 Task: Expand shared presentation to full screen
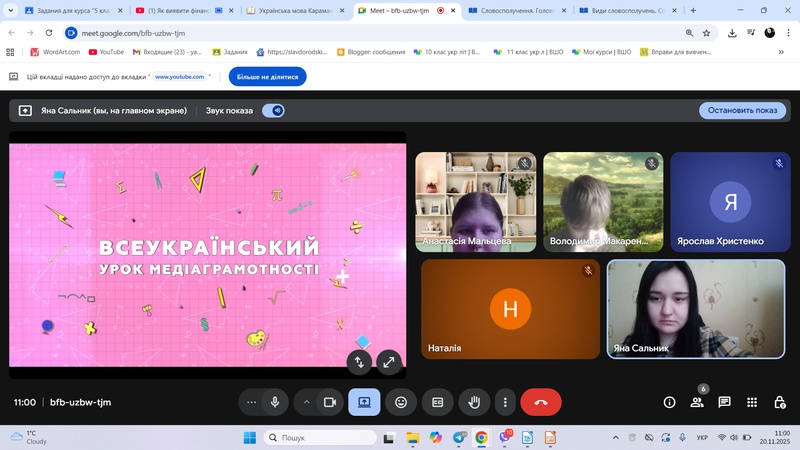tap(388, 362)
